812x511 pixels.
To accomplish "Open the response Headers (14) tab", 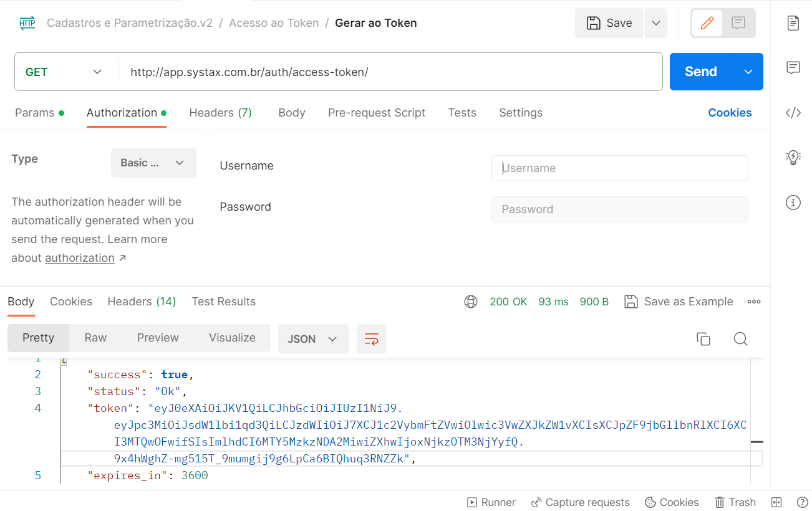I will coord(142,302).
